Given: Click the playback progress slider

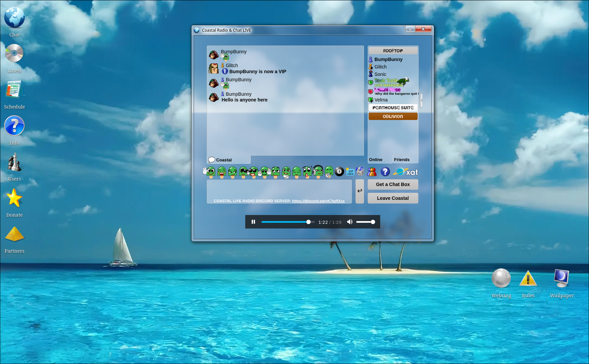Looking at the screenshot, I should coord(288,222).
